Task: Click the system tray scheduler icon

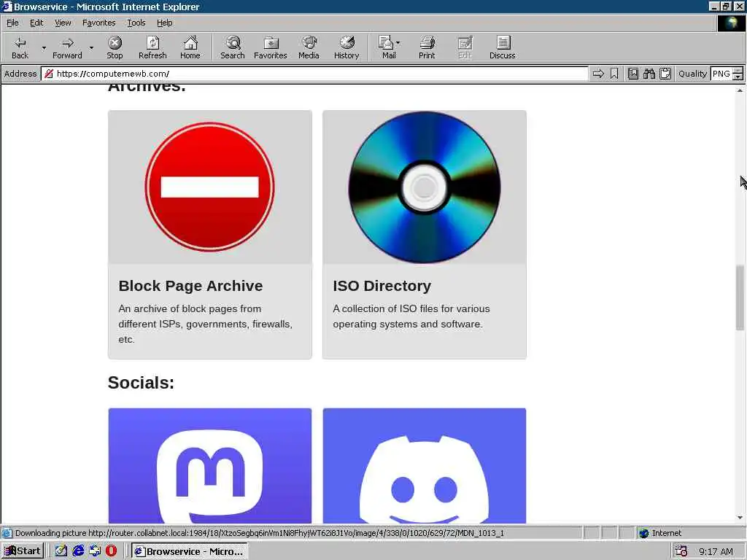Action: point(681,551)
